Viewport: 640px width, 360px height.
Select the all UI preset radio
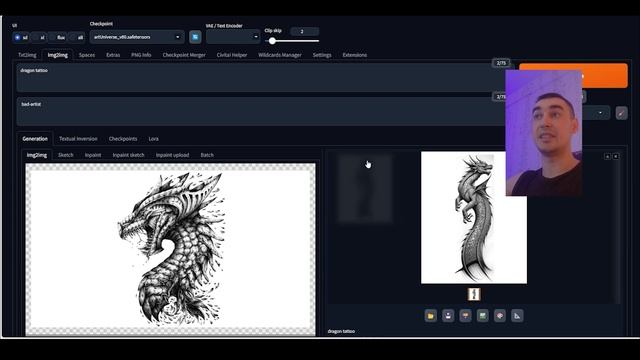76,38
